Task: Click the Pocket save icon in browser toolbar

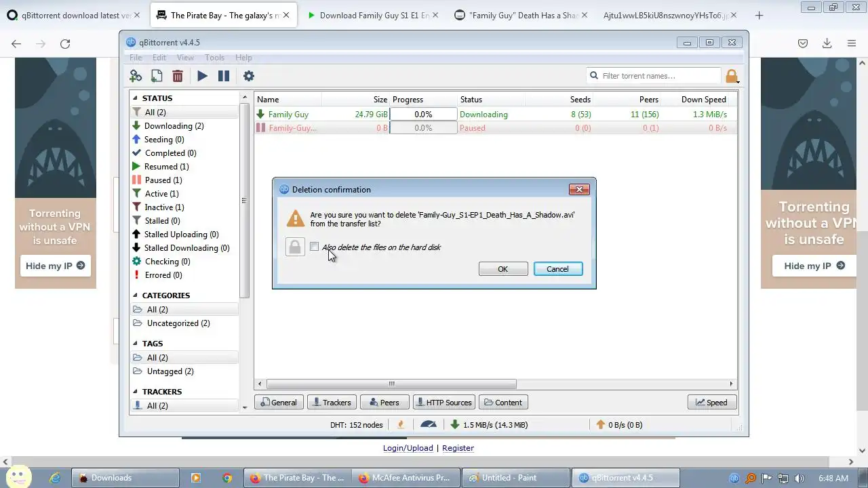Action: click(x=803, y=43)
